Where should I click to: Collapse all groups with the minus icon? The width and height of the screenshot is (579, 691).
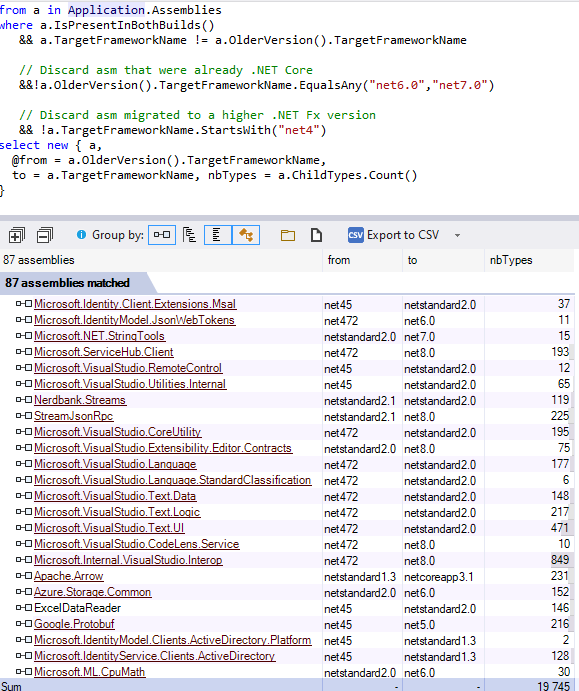click(45, 235)
